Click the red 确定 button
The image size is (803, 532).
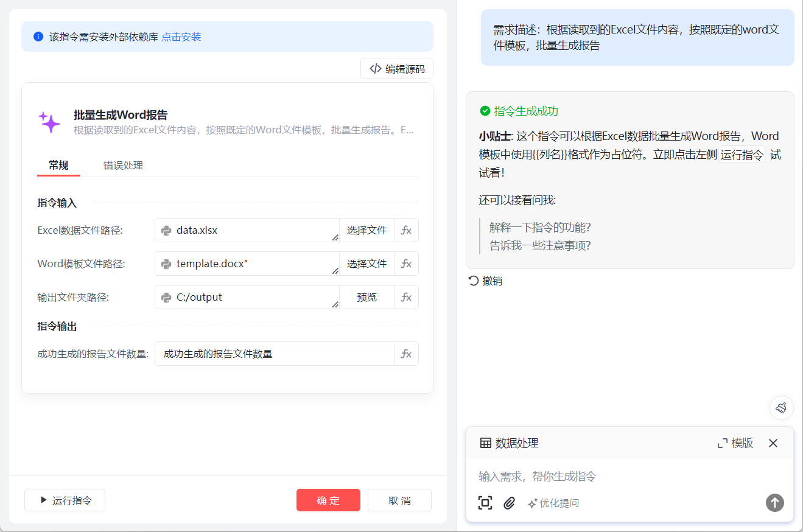click(328, 500)
